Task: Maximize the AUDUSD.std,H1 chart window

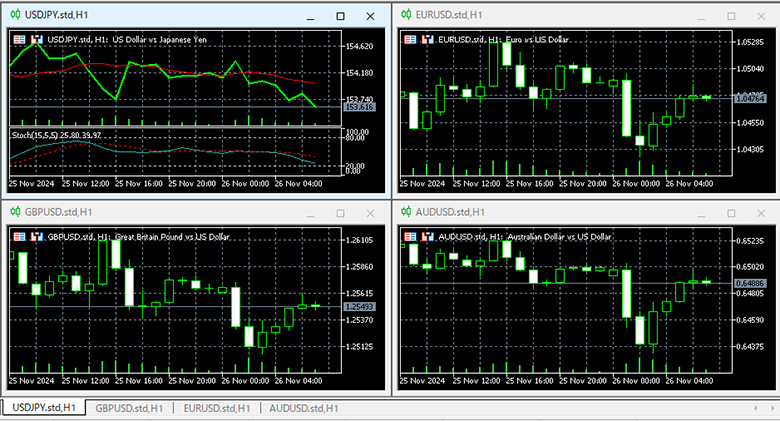Action: tap(731, 213)
